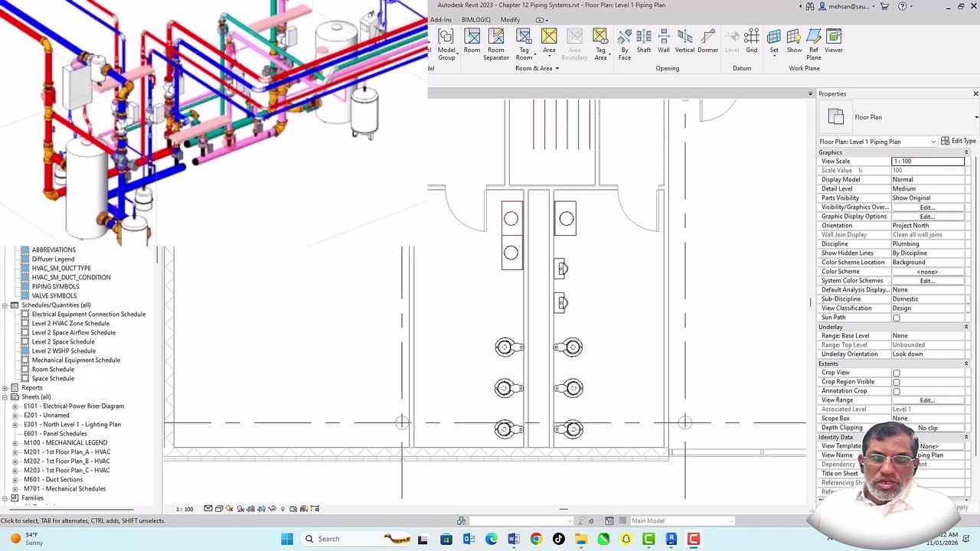Open the BIMLOGIQ ribbon tab
Viewport: 980px width, 551px height.
tap(476, 20)
